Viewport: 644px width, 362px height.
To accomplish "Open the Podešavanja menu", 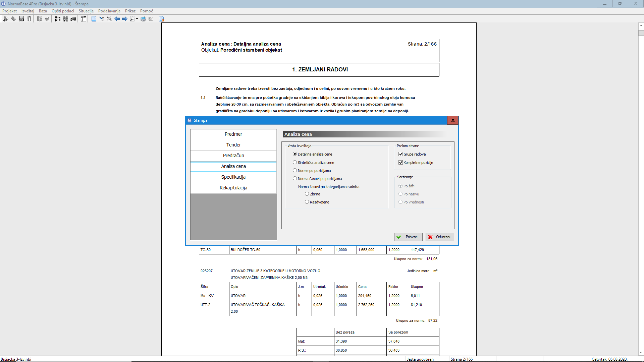I will coord(109,11).
